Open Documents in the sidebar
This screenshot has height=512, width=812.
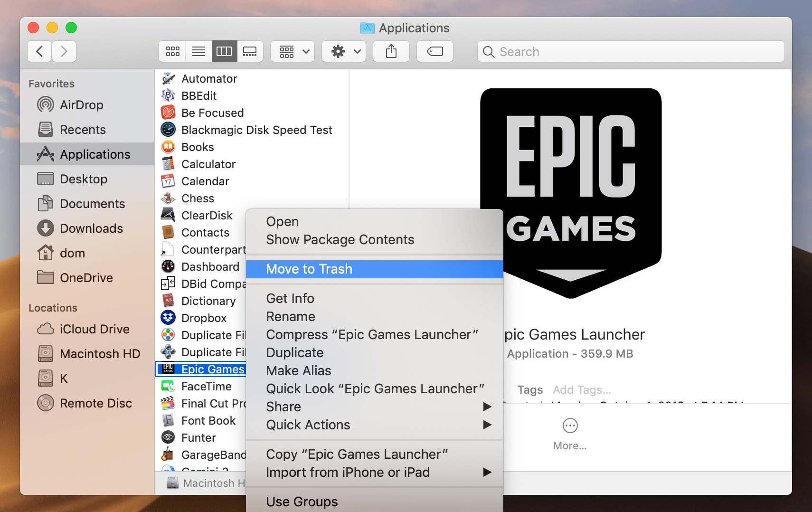pyautogui.click(x=87, y=204)
